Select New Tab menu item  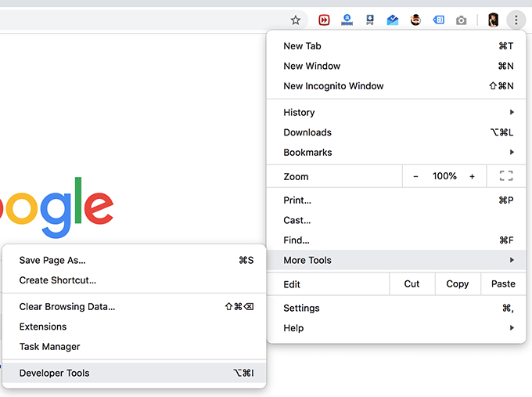tap(397, 46)
